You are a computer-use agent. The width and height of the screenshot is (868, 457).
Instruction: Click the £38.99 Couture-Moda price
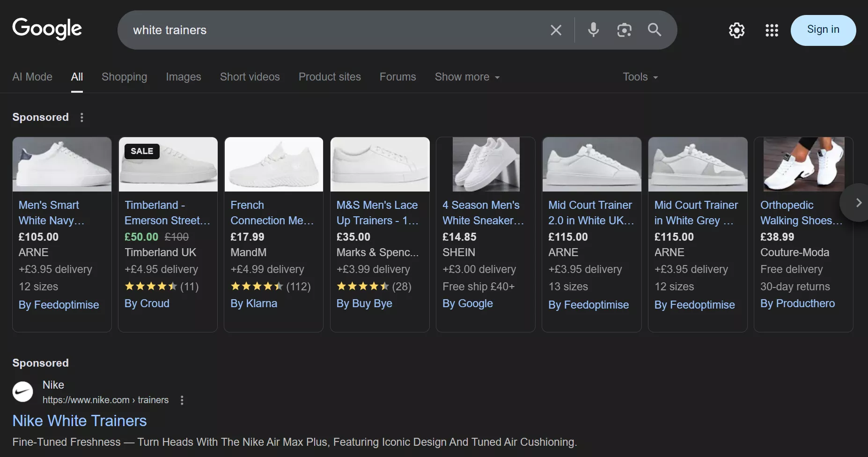point(777,237)
